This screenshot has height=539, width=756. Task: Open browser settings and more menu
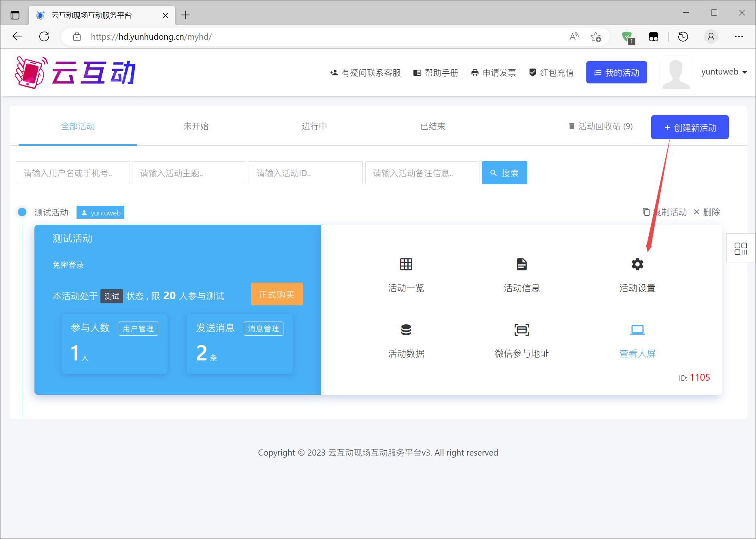tap(739, 37)
